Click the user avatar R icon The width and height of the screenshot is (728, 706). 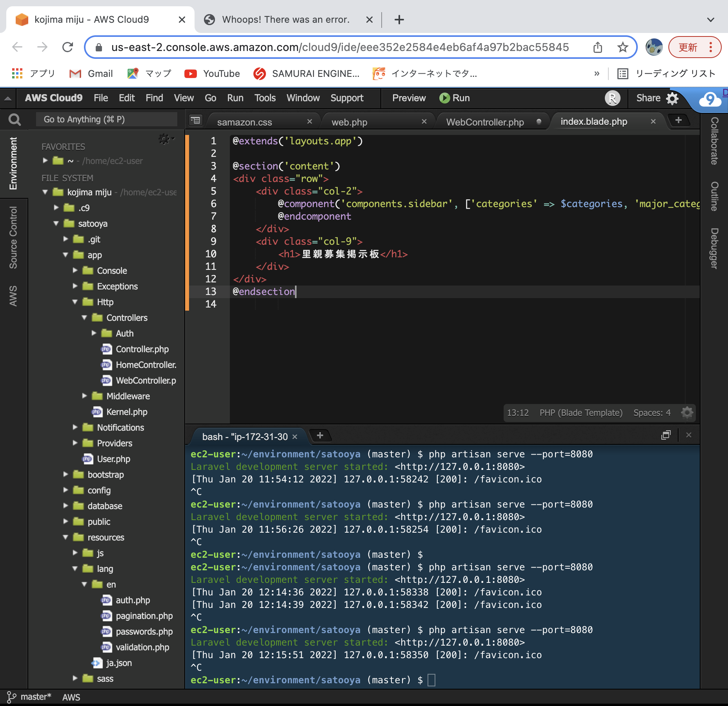612,98
